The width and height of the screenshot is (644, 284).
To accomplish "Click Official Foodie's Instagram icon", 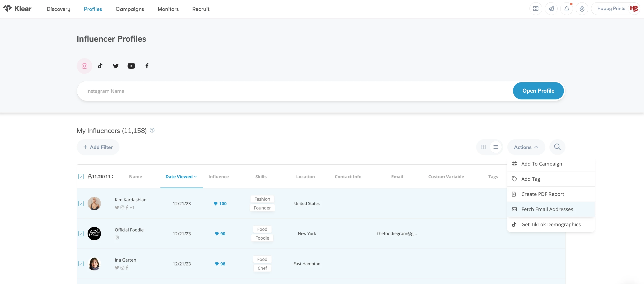I will (117, 237).
